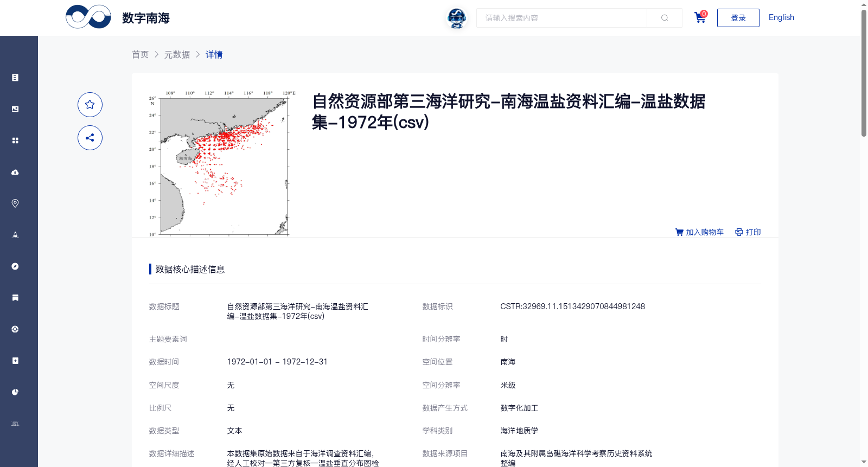
Task: Click the 空间尺度 field label
Action: click(164, 385)
